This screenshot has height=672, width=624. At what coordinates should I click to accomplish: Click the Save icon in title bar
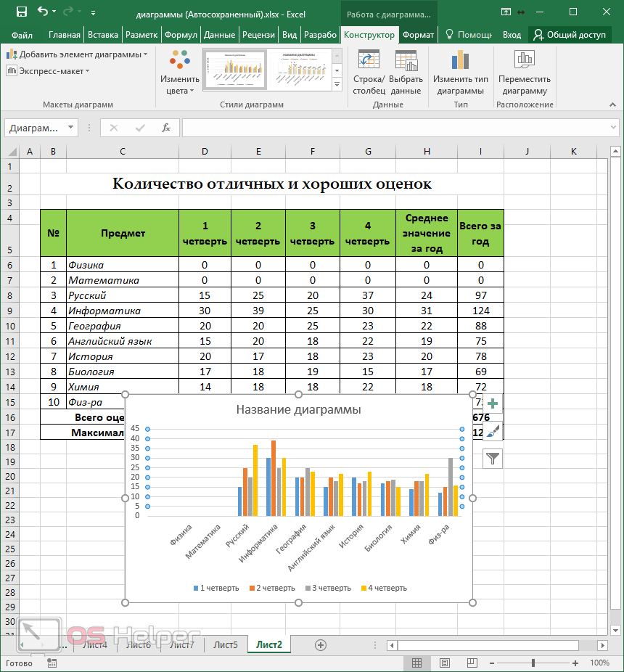point(21,12)
